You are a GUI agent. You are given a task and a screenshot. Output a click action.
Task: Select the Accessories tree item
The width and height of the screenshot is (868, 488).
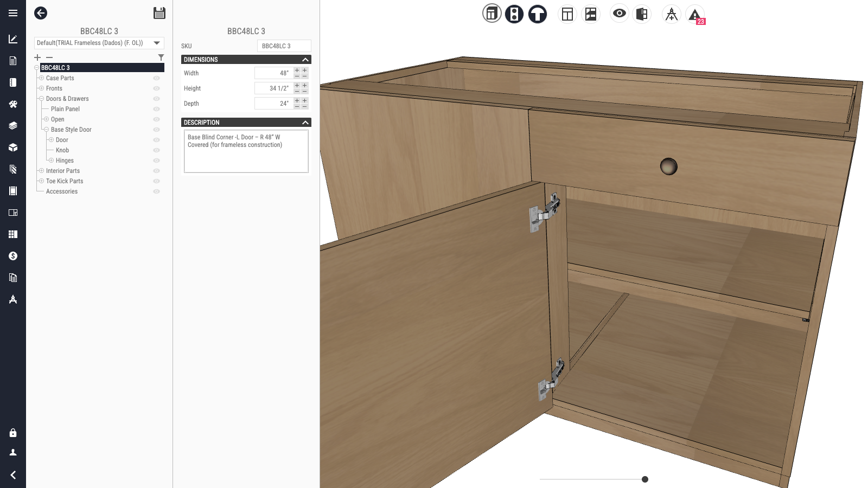[62, 191]
